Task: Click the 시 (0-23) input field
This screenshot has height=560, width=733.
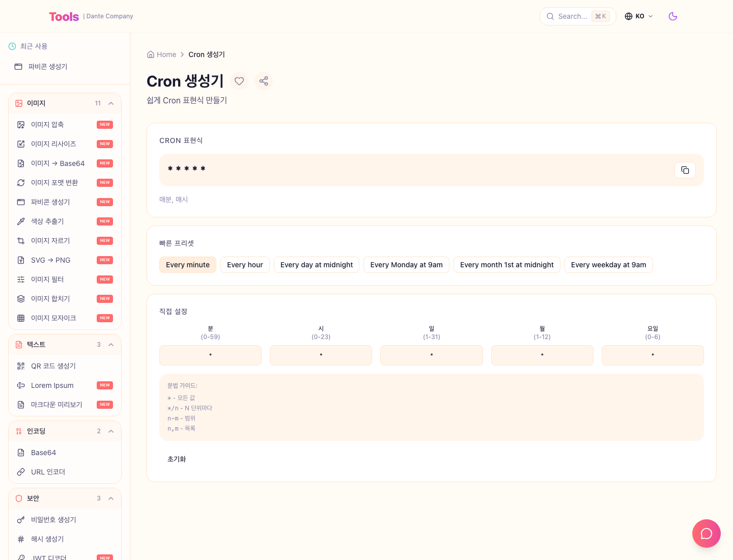Action: (x=321, y=355)
